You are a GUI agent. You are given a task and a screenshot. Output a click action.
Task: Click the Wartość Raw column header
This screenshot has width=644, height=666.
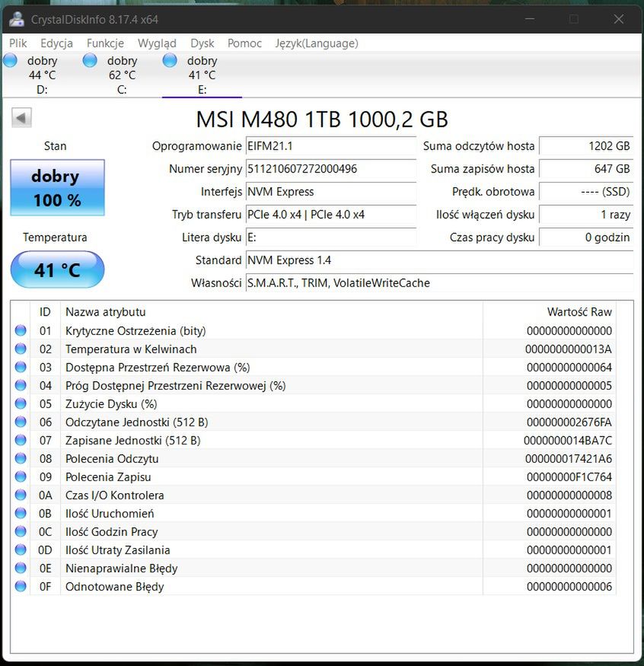pyautogui.click(x=550, y=312)
